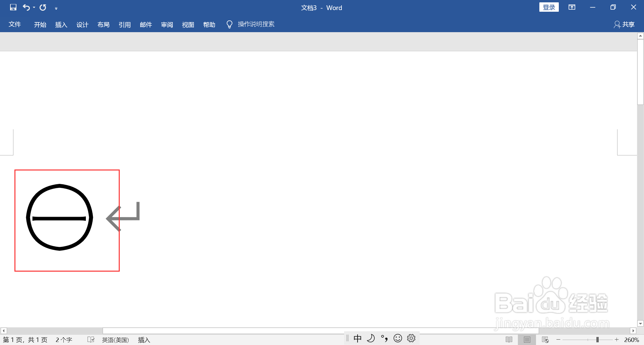This screenshot has width=644, height=345.
Task: Click the Redo/Repeat icon
Action: pyautogui.click(x=43, y=7)
